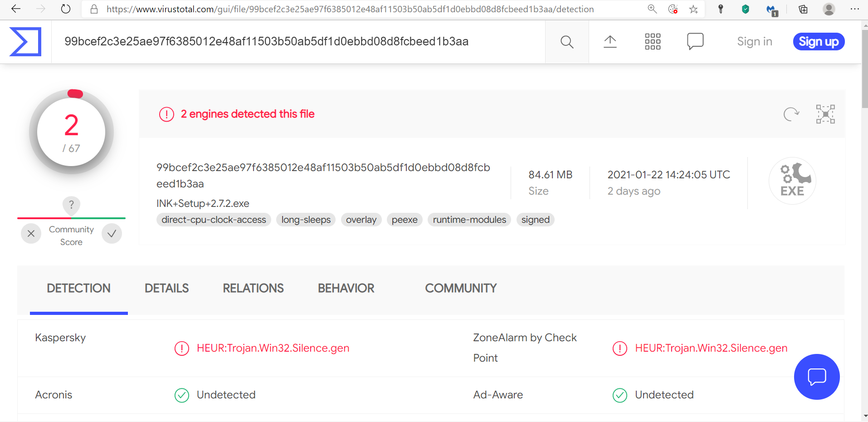Image resolution: width=868 pixels, height=422 pixels.
Task: Upload a file for scanning
Action: click(610, 42)
